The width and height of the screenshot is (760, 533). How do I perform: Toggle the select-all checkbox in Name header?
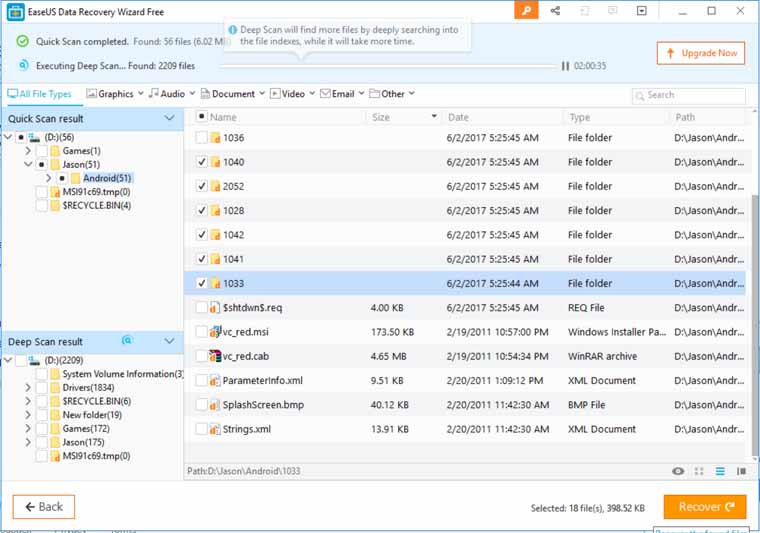click(202, 116)
